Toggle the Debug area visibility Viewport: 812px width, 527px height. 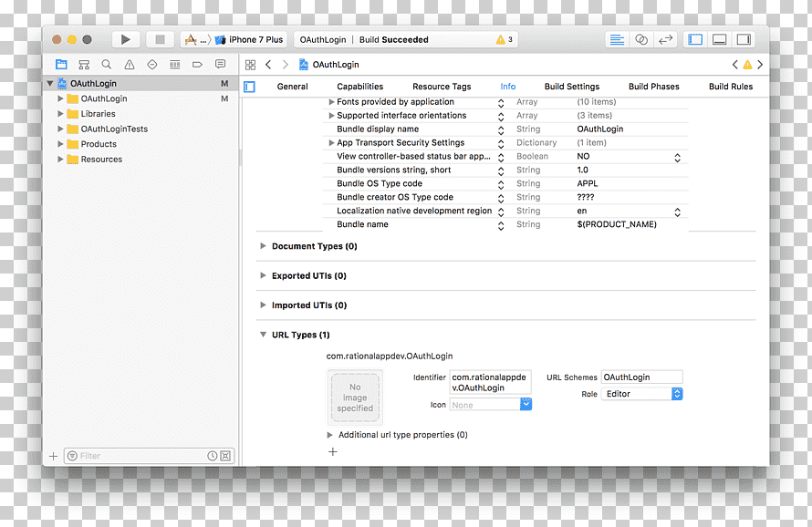(x=719, y=39)
